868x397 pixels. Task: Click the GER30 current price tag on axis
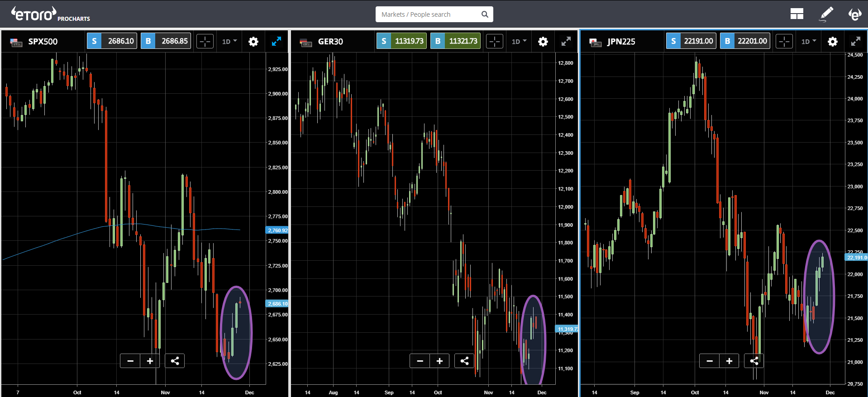tap(567, 329)
